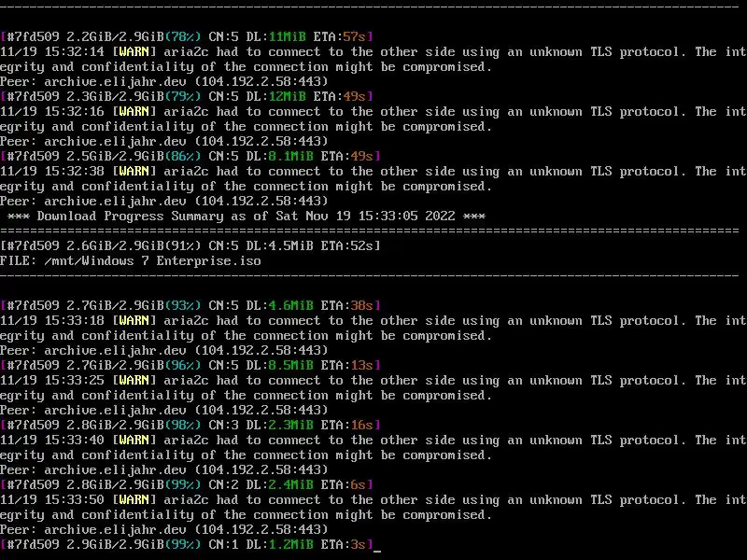Image resolution: width=747 pixels, height=560 pixels.
Task: Click the Peer line below the 15:32:38 warning
Action: click(164, 201)
